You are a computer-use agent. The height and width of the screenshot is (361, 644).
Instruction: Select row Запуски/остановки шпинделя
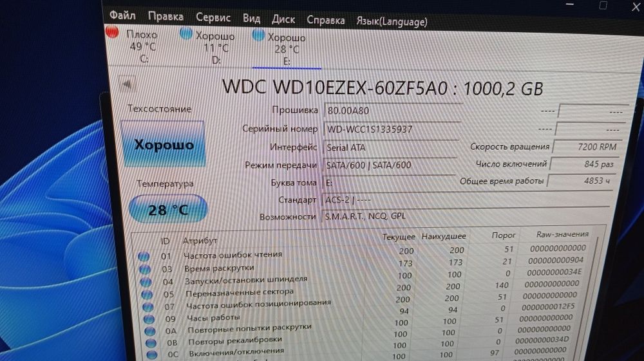tap(363, 277)
